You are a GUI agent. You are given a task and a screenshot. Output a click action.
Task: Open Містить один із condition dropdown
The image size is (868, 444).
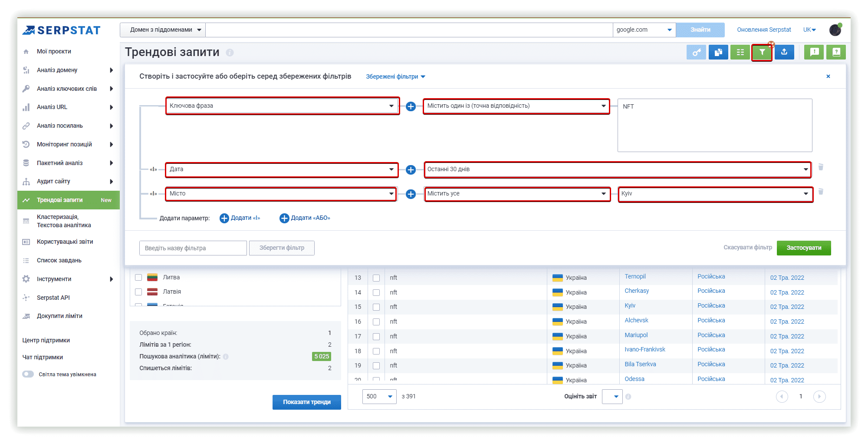(516, 106)
